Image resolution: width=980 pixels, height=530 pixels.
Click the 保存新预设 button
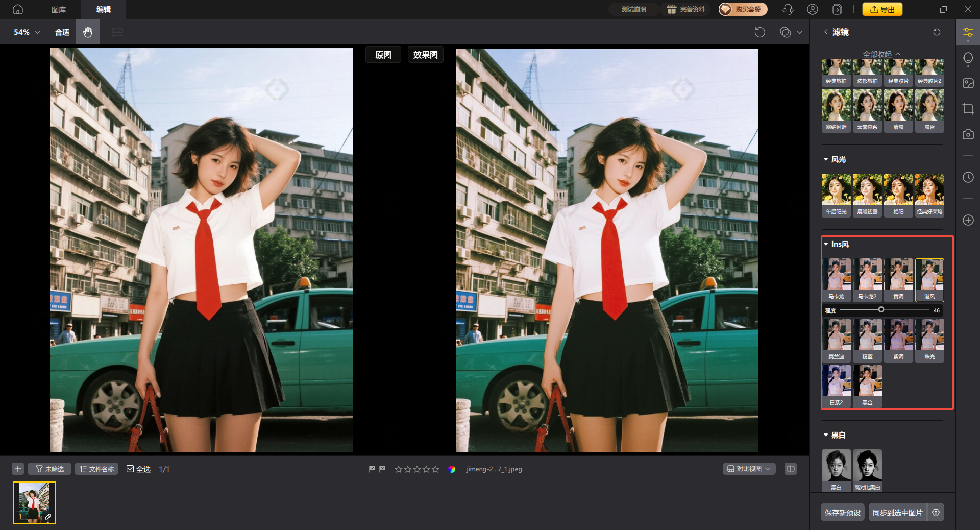tap(842, 512)
